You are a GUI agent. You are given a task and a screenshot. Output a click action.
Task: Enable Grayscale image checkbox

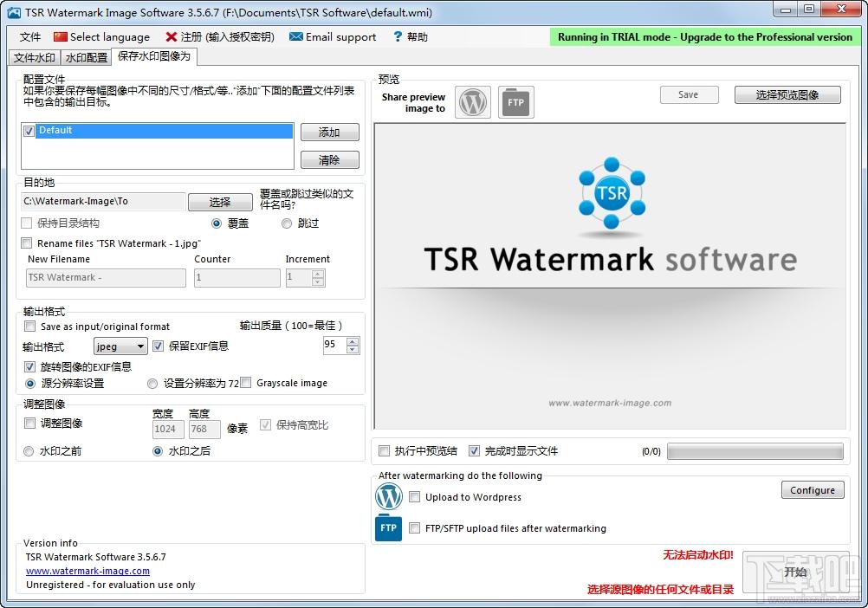246,382
